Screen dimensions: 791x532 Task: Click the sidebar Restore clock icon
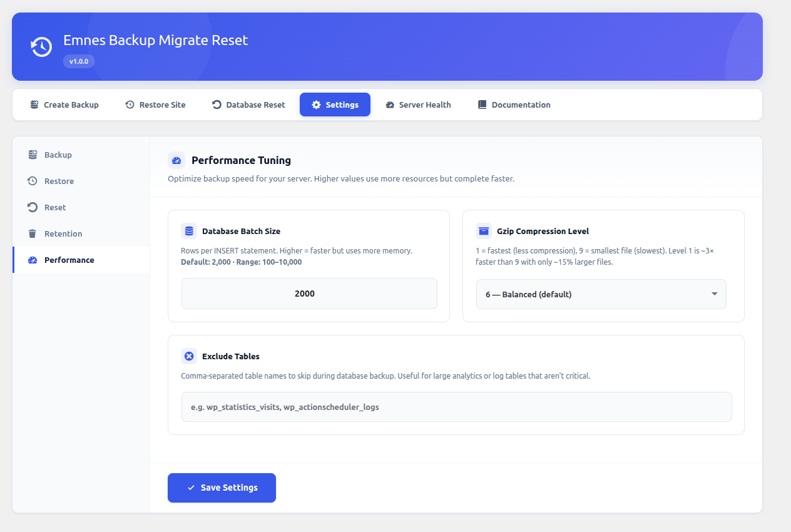(x=33, y=181)
